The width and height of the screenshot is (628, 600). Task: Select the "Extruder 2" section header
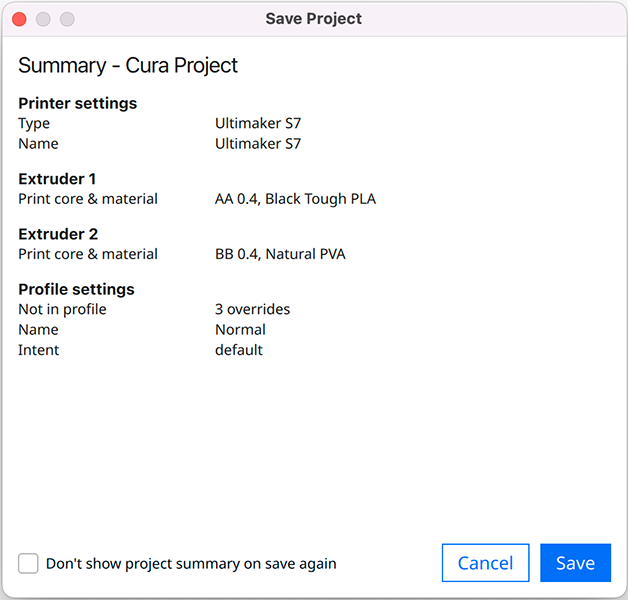click(57, 234)
